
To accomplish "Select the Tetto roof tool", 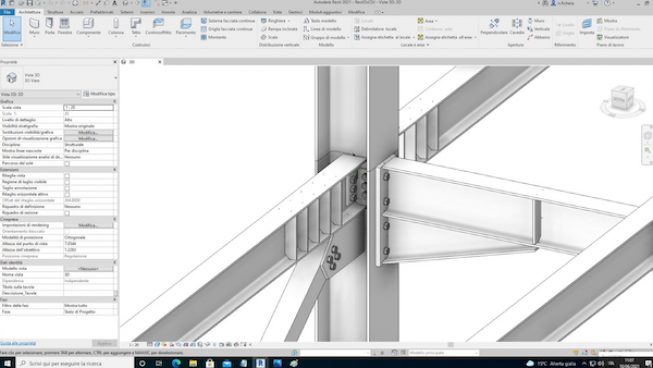I will click(136, 26).
